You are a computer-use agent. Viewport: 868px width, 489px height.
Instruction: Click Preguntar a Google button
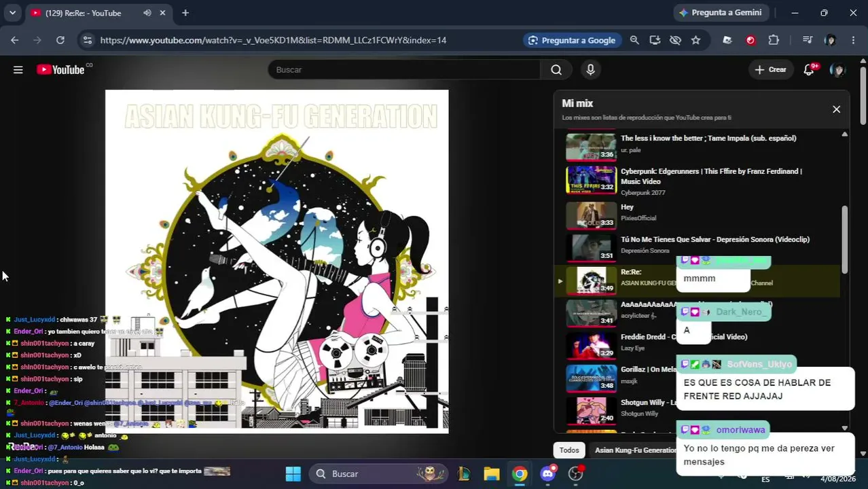(571, 40)
